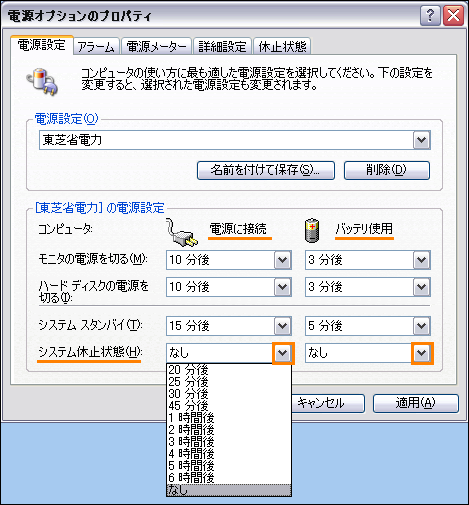Viewport: 469px width, 505px height.
Task: Open monitor power-off dropdown for battery use
Action: click(x=421, y=260)
